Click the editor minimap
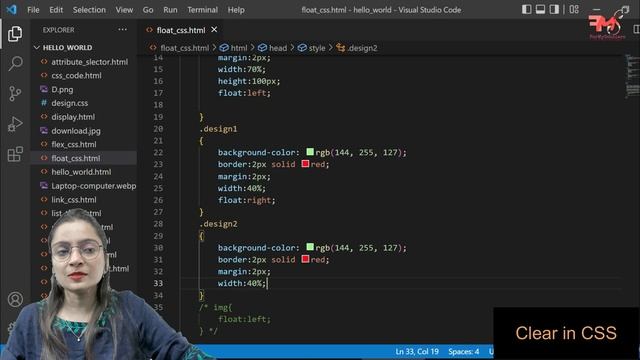This screenshot has width=640, height=360. (632, 76)
